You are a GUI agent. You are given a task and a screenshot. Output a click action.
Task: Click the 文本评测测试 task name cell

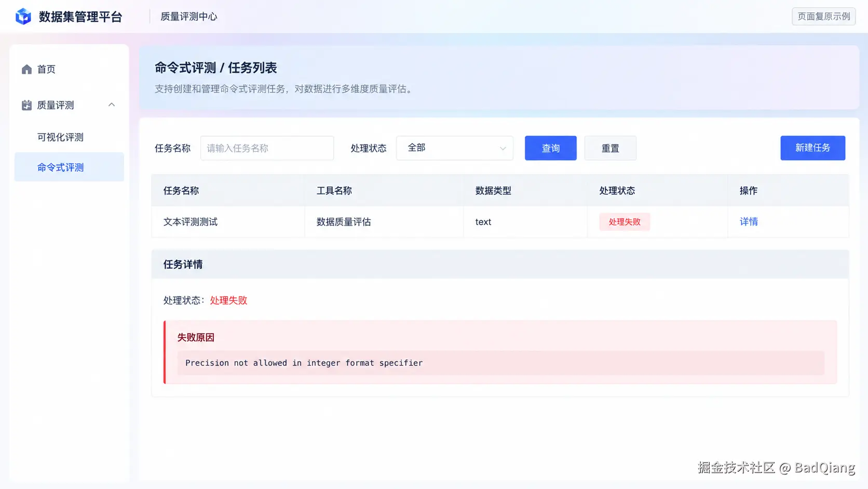(x=191, y=222)
